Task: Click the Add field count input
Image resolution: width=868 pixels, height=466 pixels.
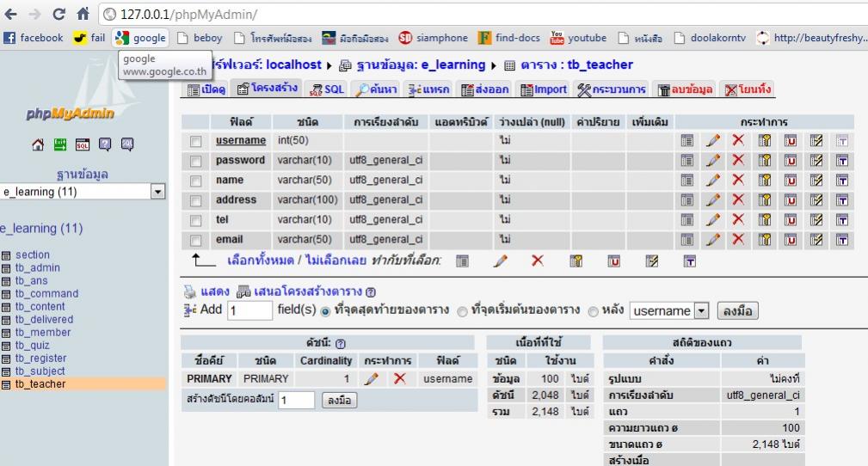Action: [249, 310]
